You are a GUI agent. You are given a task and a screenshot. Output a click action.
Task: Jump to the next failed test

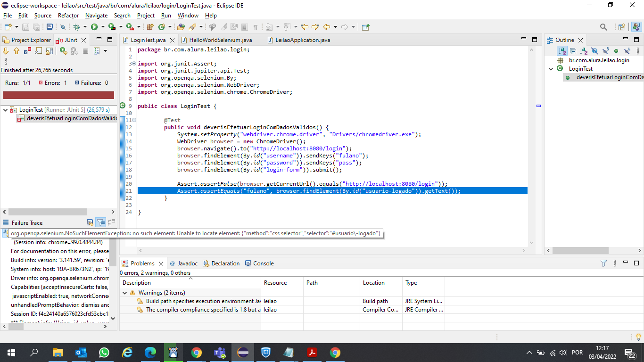pyautogui.click(x=6, y=51)
